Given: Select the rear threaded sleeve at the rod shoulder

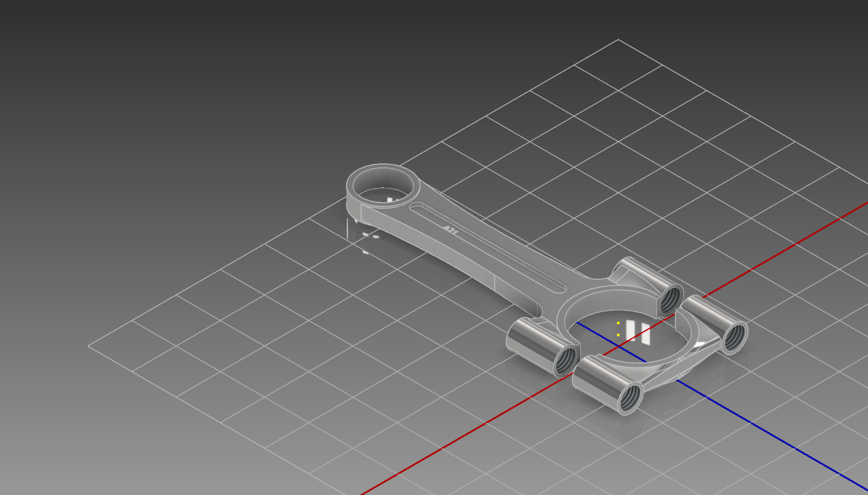Looking at the screenshot, I should point(649,284).
